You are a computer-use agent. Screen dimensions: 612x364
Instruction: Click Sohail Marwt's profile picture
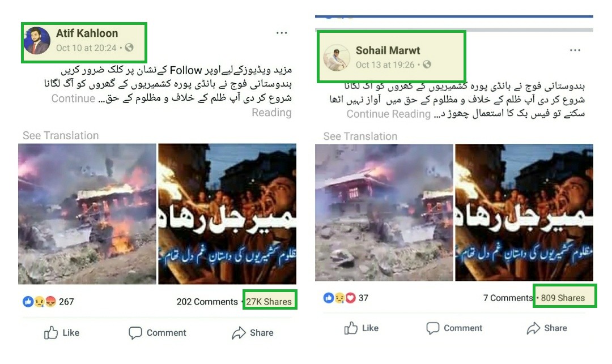337,57
